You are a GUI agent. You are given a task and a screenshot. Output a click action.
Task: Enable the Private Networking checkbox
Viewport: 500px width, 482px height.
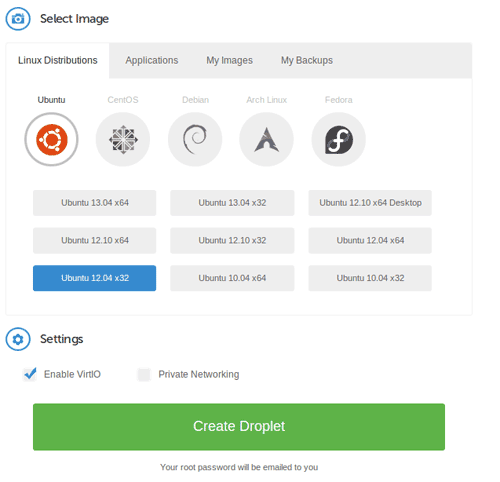pos(144,375)
